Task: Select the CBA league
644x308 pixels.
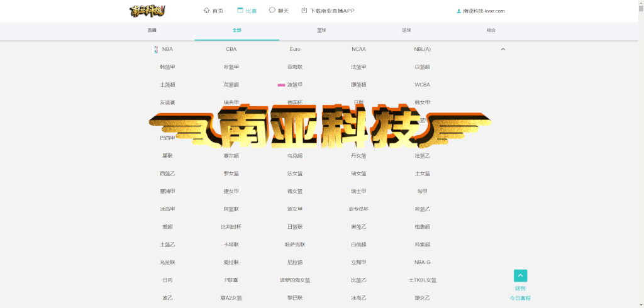Action: pos(231,49)
